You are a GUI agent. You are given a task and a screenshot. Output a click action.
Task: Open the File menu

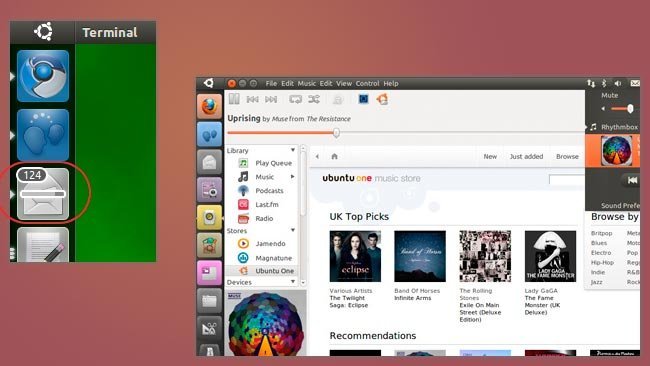[271, 83]
